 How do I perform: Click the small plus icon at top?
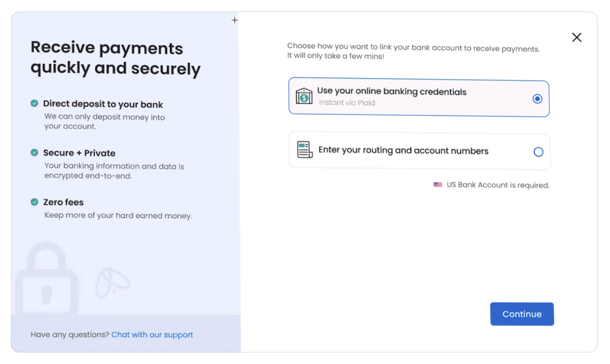click(234, 20)
